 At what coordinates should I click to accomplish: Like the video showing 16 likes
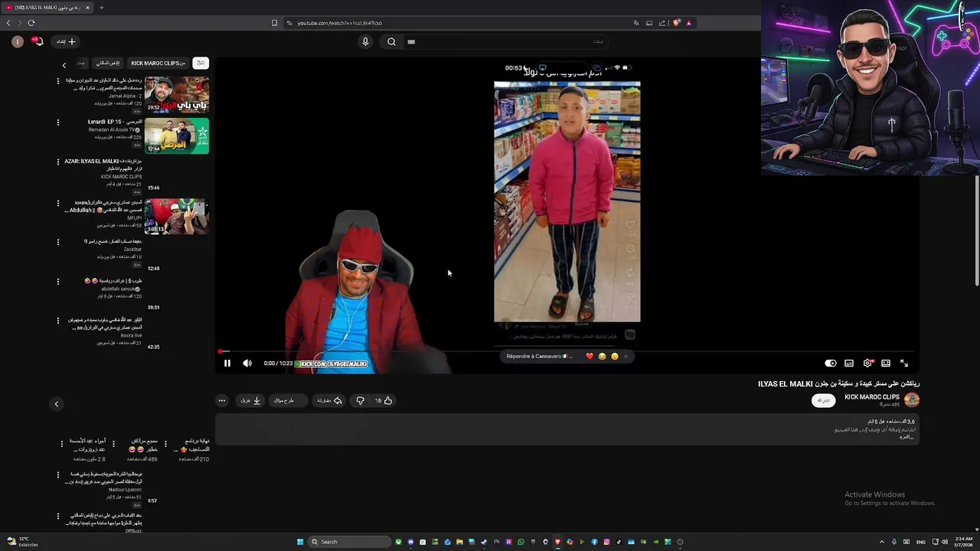click(x=384, y=400)
